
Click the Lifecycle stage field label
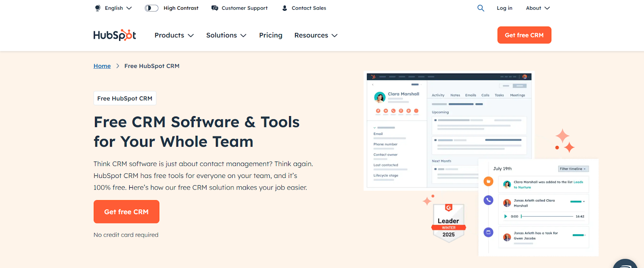386,176
